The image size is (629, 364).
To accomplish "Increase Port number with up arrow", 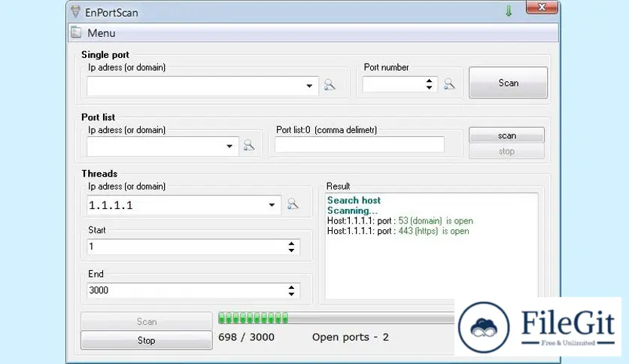I will tap(429, 80).
